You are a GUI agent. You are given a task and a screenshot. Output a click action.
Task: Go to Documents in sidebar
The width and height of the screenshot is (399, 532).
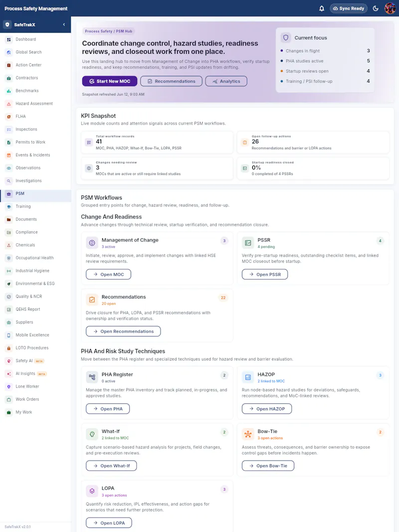(35, 219)
